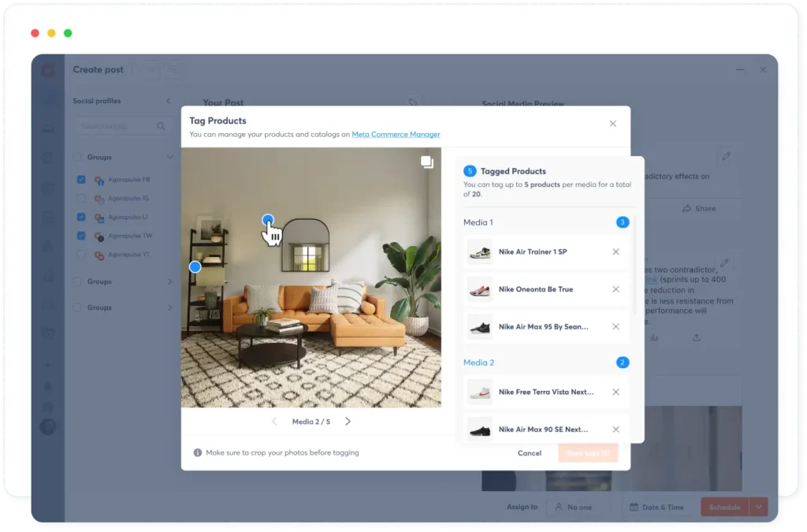Click the Search pages input field
This screenshot has width=807, height=532.
pyautogui.click(x=122, y=126)
